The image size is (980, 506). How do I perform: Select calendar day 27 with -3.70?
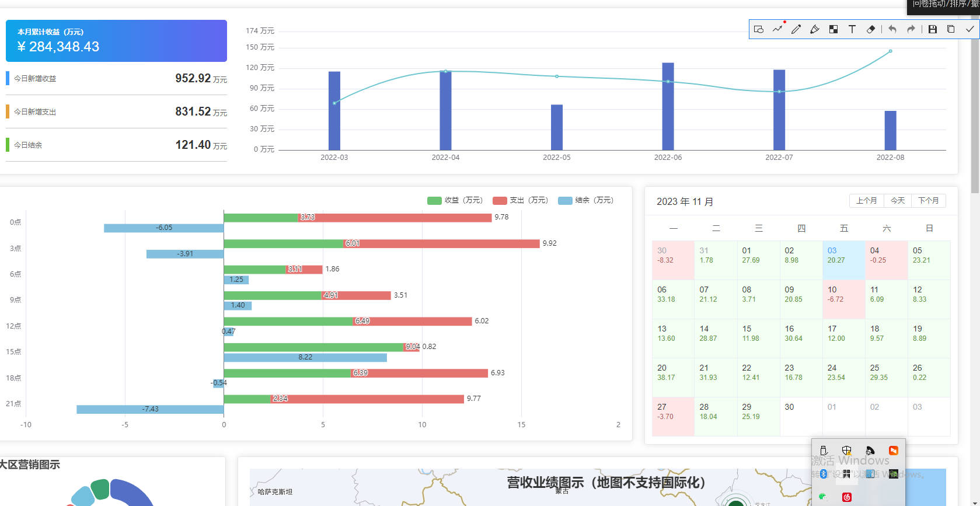[673, 417]
